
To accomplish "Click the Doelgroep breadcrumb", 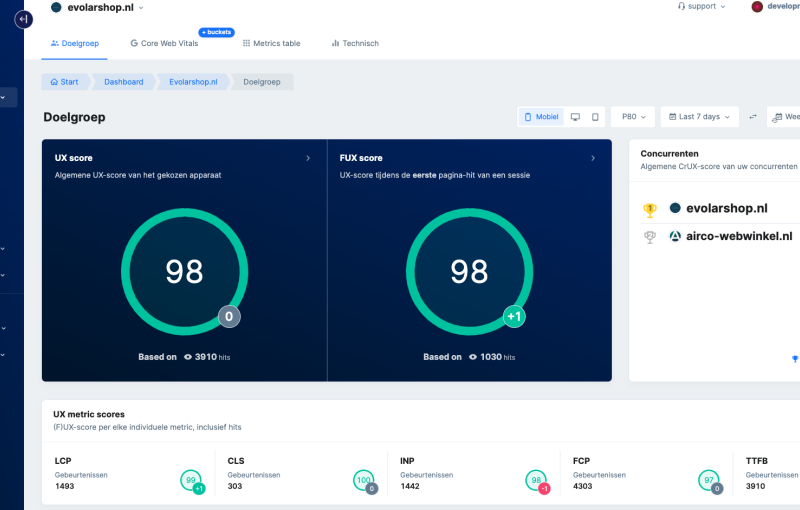I will (262, 82).
